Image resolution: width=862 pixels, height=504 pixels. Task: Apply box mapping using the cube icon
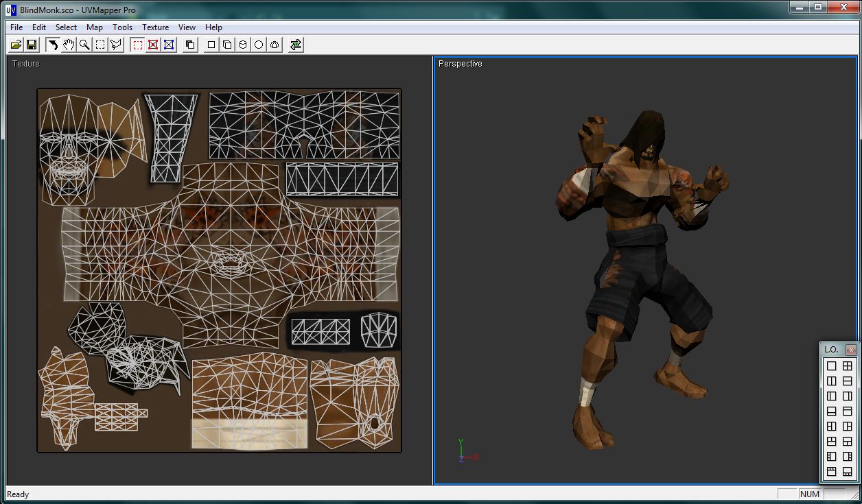pyautogui.click(x=227, y=45)
